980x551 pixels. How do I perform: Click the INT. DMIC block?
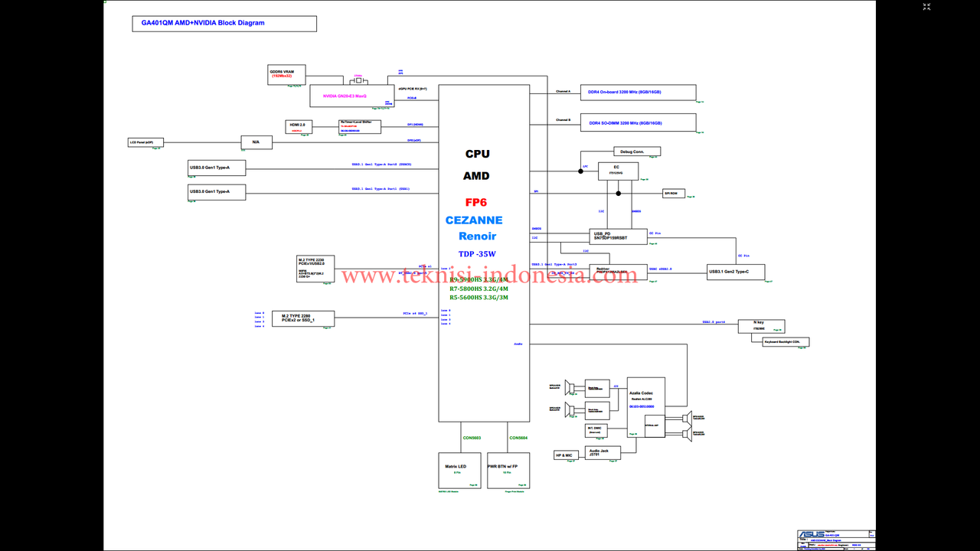tap(597, 431)
